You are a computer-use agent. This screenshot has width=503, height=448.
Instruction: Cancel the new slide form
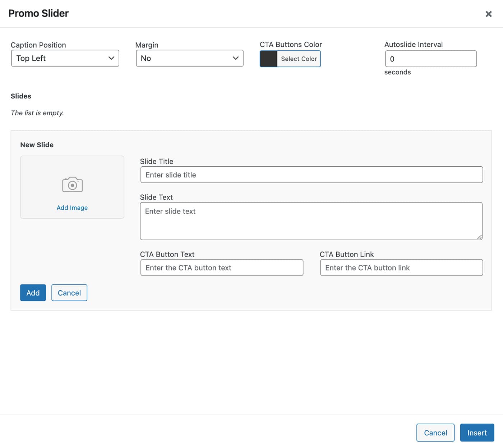tap(69, 293)
